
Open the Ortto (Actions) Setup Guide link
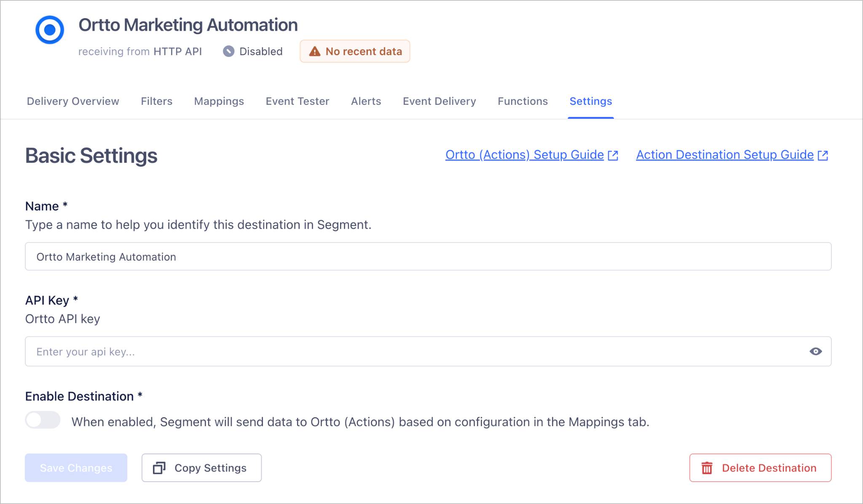pos(524,155)
